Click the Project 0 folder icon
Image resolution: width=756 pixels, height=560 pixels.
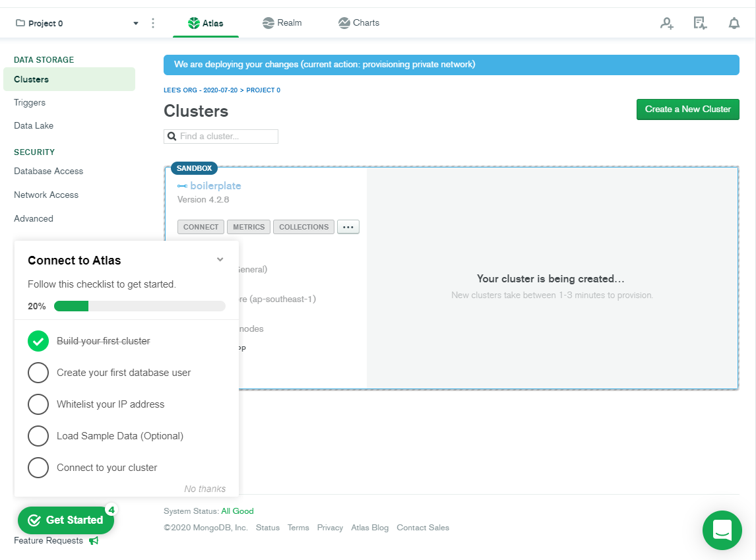click(20, 23)
